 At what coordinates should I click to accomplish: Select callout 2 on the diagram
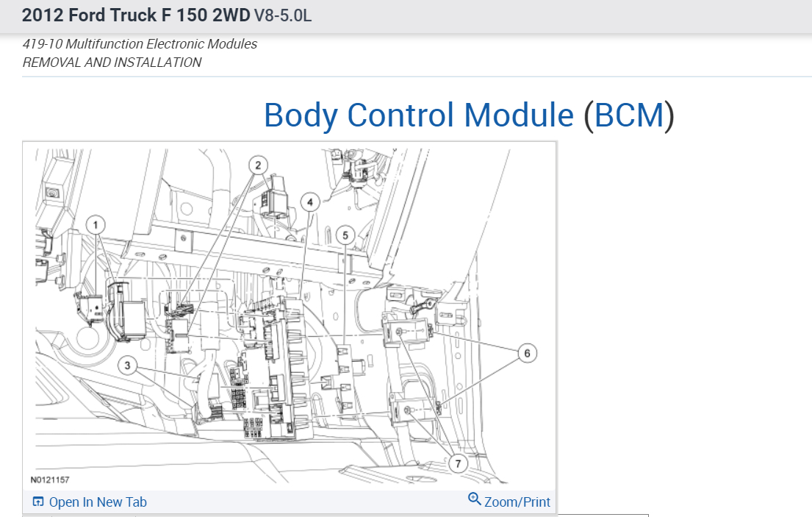pyautogui.click(x=258, y=165)
